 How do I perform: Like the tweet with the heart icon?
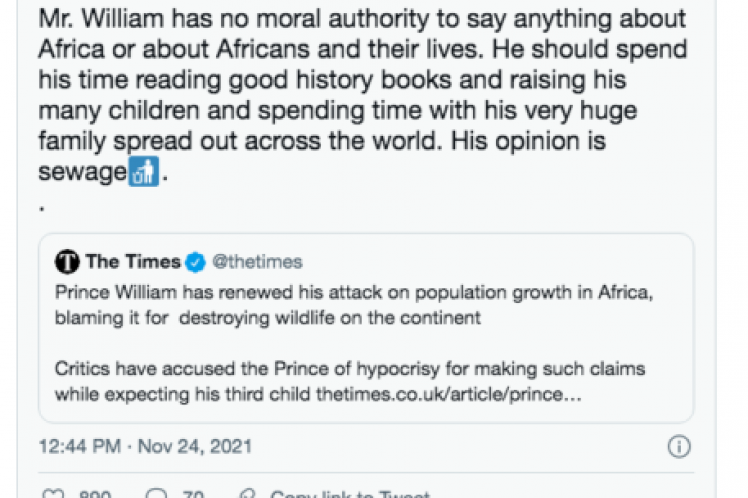point(56,494)
